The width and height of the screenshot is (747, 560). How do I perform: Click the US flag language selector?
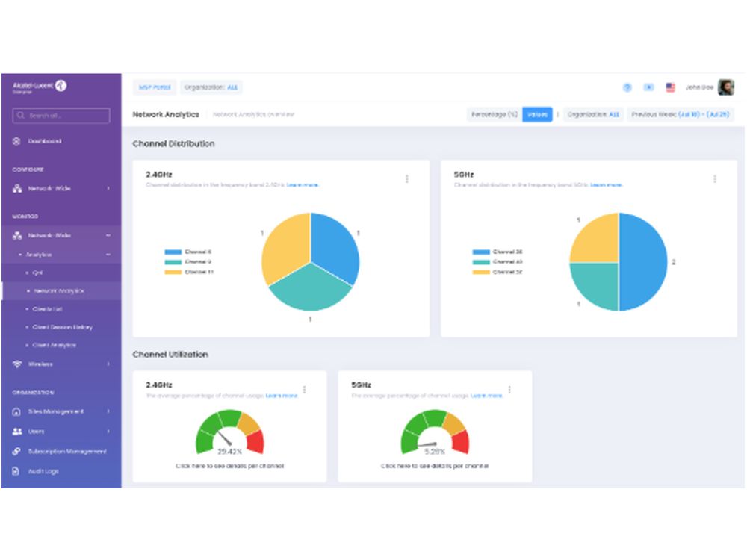pyautogui.click(x=670, y=87)
